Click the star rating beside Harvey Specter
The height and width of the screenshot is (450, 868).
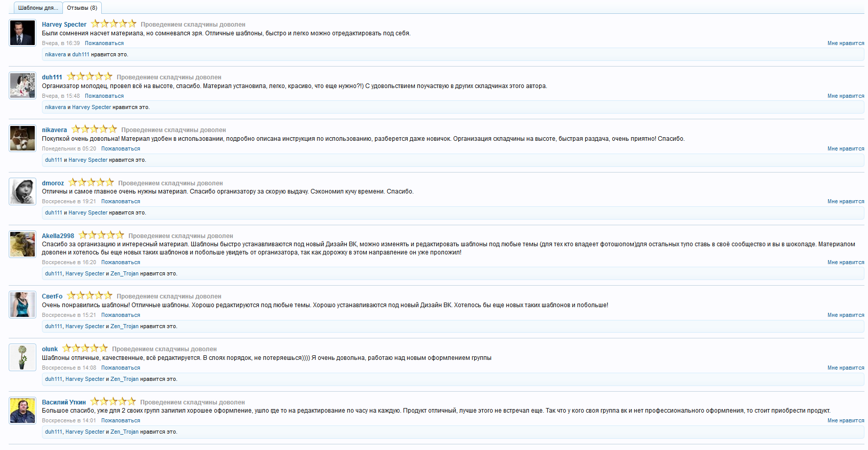point(114,24)
